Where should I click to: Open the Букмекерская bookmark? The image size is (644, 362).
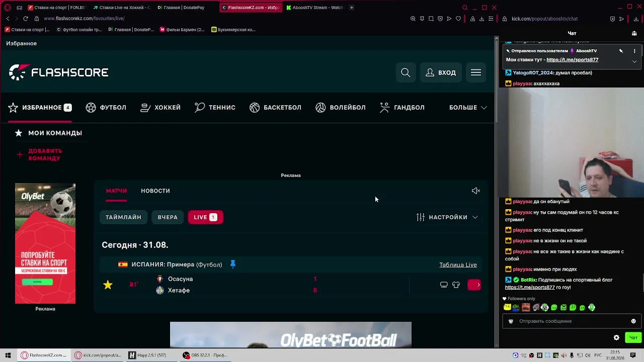(233, 30)
